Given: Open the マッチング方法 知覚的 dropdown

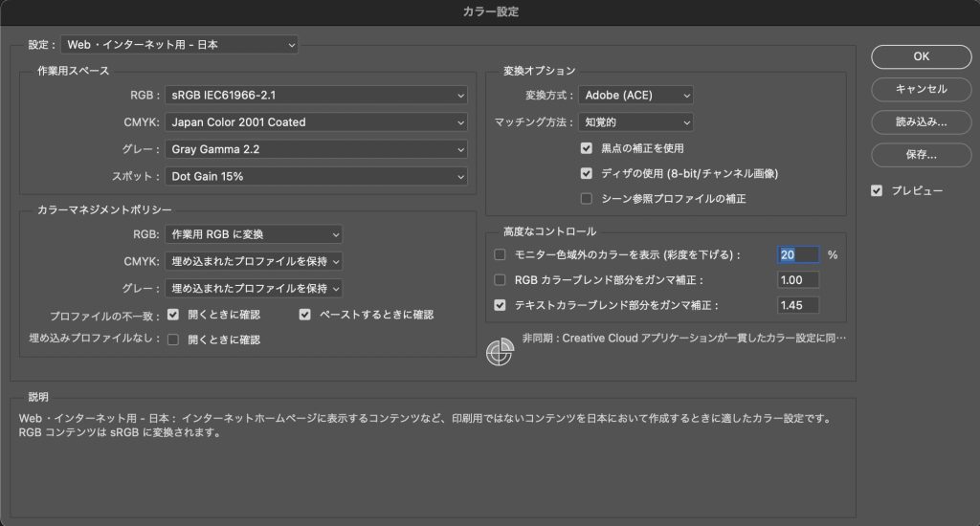Looking at the screenshot, I should 635,122.
